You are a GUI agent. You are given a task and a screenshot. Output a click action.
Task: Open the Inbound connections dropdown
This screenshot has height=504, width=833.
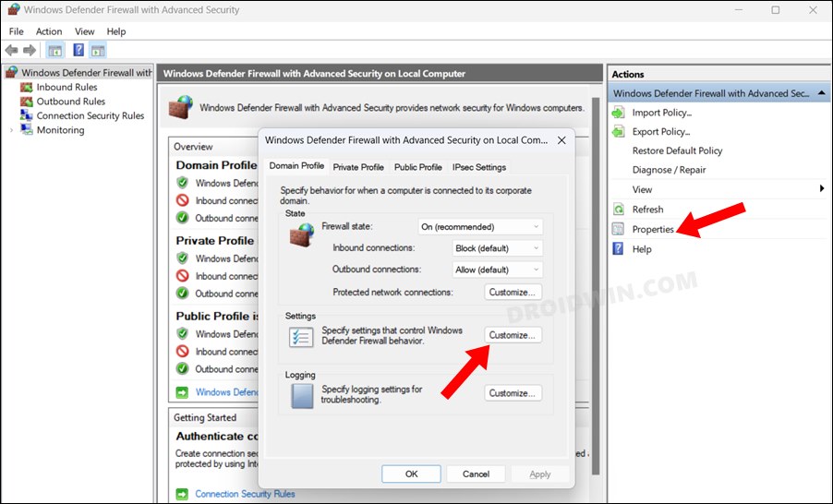pos(497,248)
